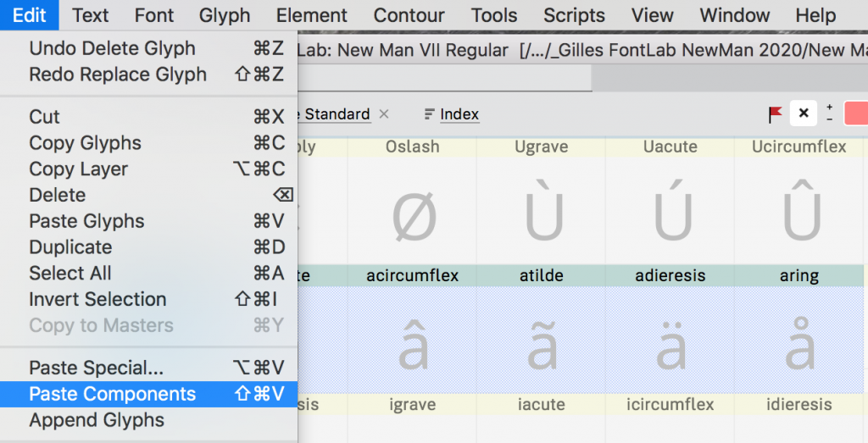Choose Invert Selection menu item
Viewport: 868px width, 443px height.
[x=97, y=299]
